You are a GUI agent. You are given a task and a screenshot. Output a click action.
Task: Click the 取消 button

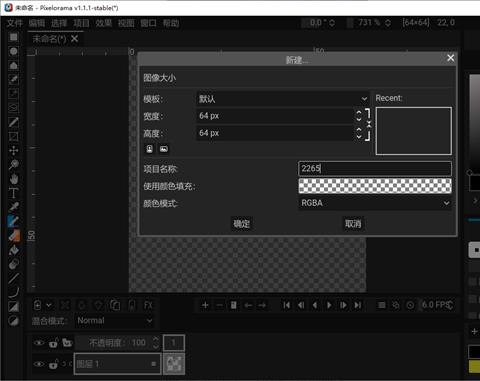tap(353, 224)
